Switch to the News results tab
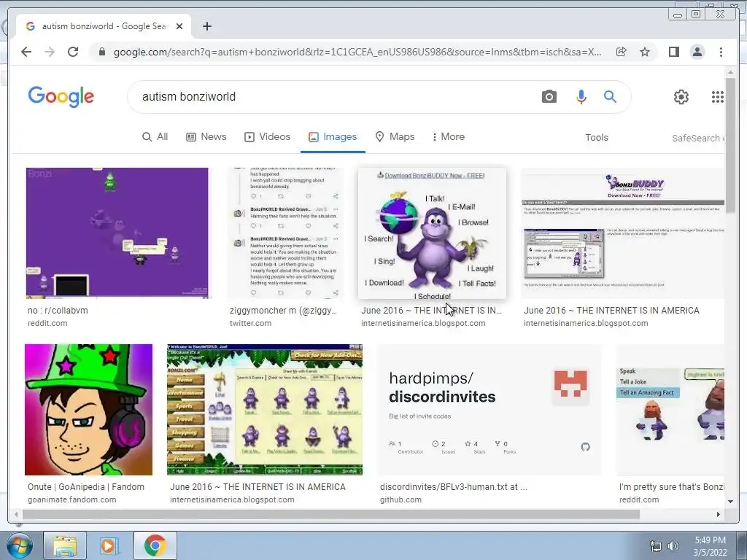Screen dimensions: 747x560 tap(206, 136)
